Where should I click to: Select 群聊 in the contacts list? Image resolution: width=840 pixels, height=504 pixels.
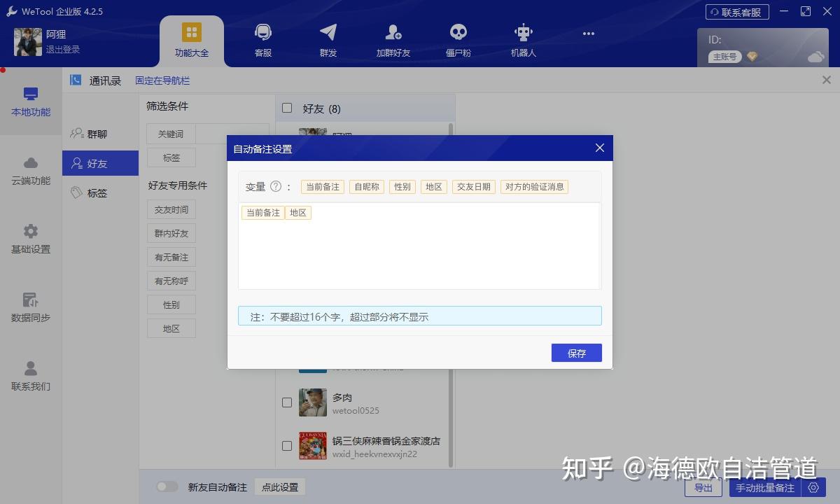point(100,133)
